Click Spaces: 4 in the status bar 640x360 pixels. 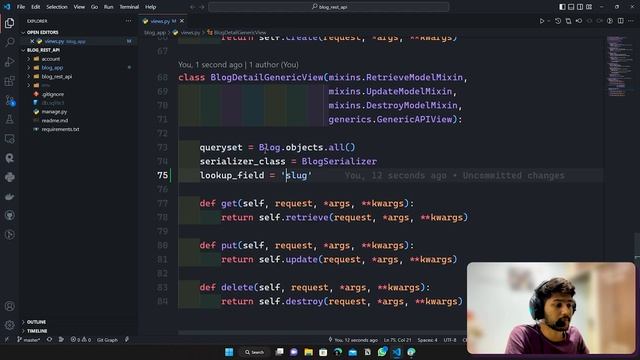coord(427,340)
